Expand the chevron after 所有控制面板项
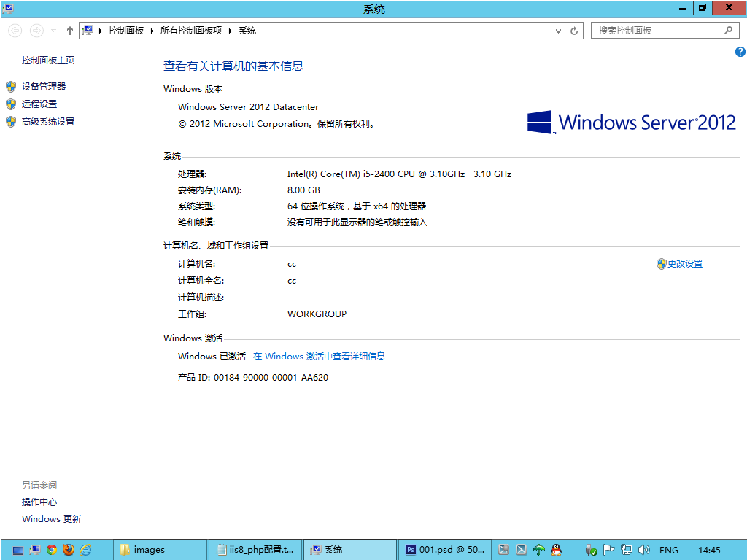This screenshot has height=560, width=747. coord(230,31)
